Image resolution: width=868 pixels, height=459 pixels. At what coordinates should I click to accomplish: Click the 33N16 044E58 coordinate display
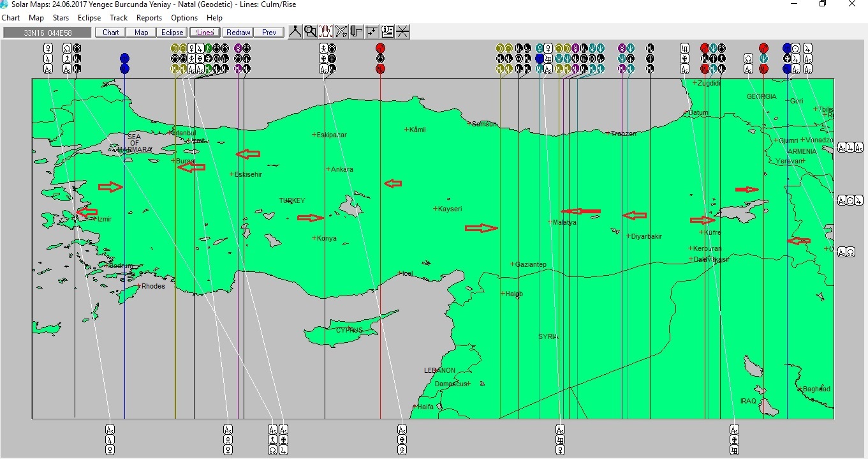click(48, 31)
